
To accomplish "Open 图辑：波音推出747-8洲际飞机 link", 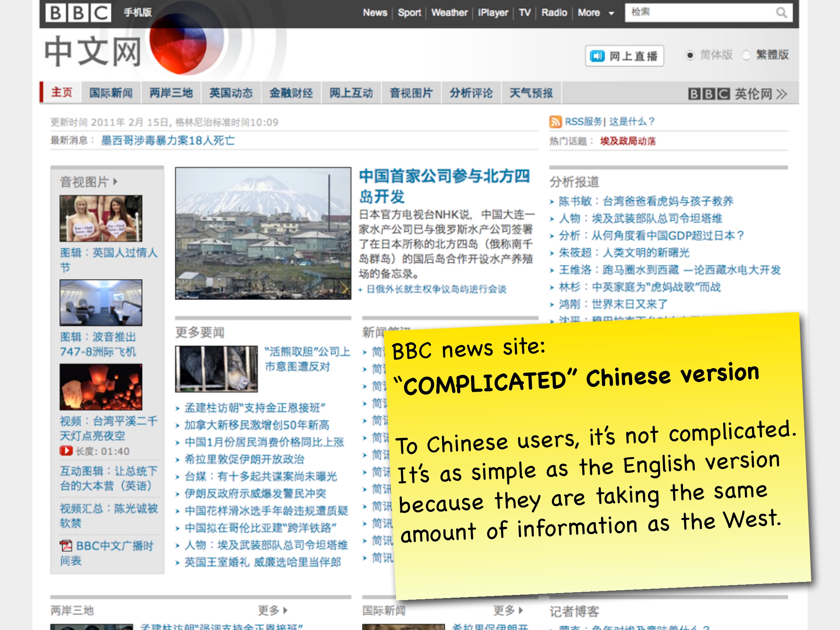I will 98,344.
